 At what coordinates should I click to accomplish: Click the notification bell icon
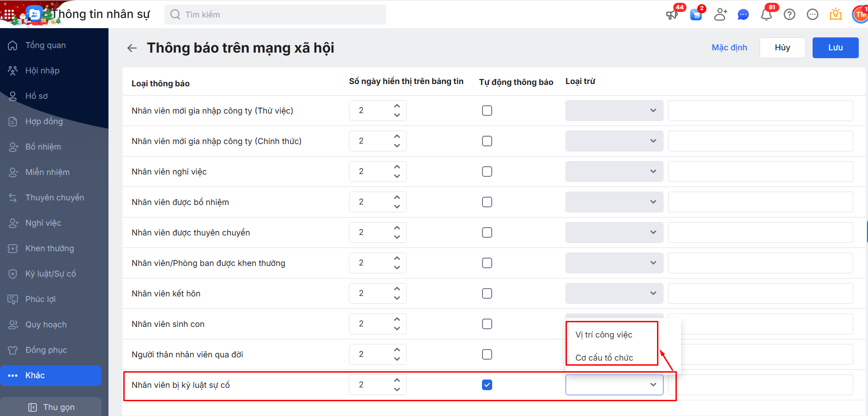(x=766, y=15)
